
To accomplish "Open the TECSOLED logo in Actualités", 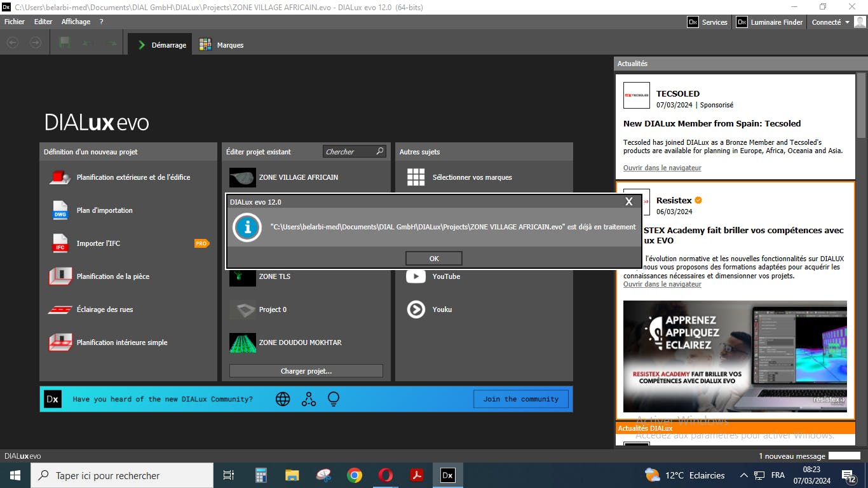I will tap(637, 95).
